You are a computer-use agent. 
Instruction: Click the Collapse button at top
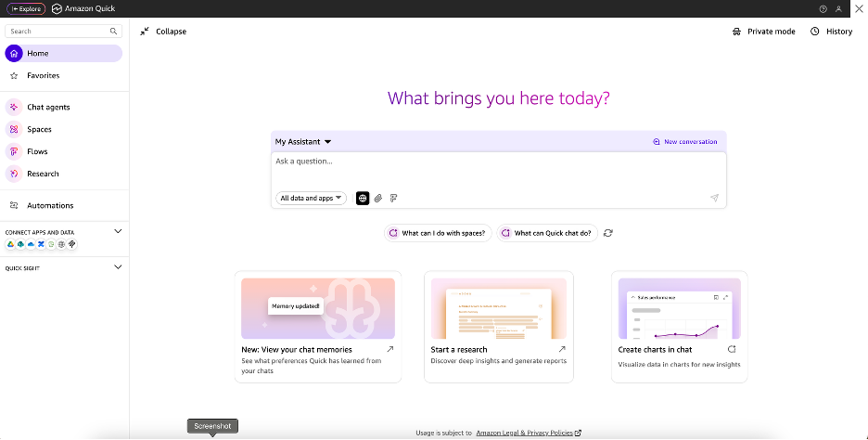pyautogui.click(x=163, y=32)
